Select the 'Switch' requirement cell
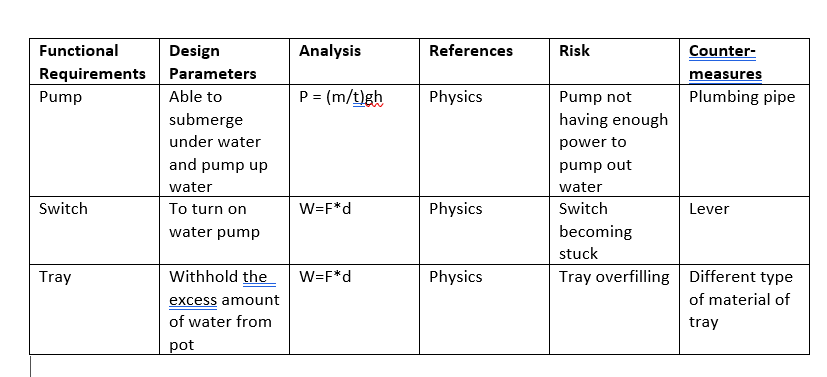The image size is (827, 377). 94,231
